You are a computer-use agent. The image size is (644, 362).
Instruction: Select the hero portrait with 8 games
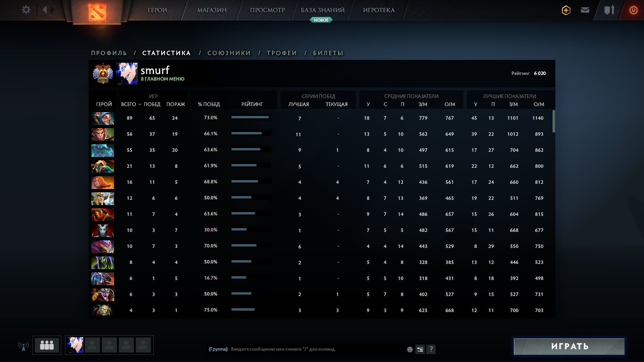click(x=103, y=263)
